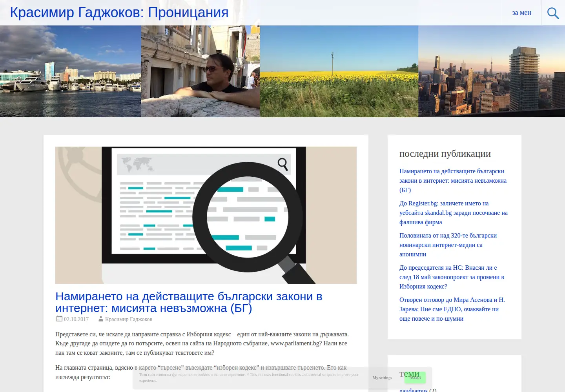Click the marina photo in the header banner
Image resolution: width=565 pixels, height=392 pixels.
click(x=71, y=71)
